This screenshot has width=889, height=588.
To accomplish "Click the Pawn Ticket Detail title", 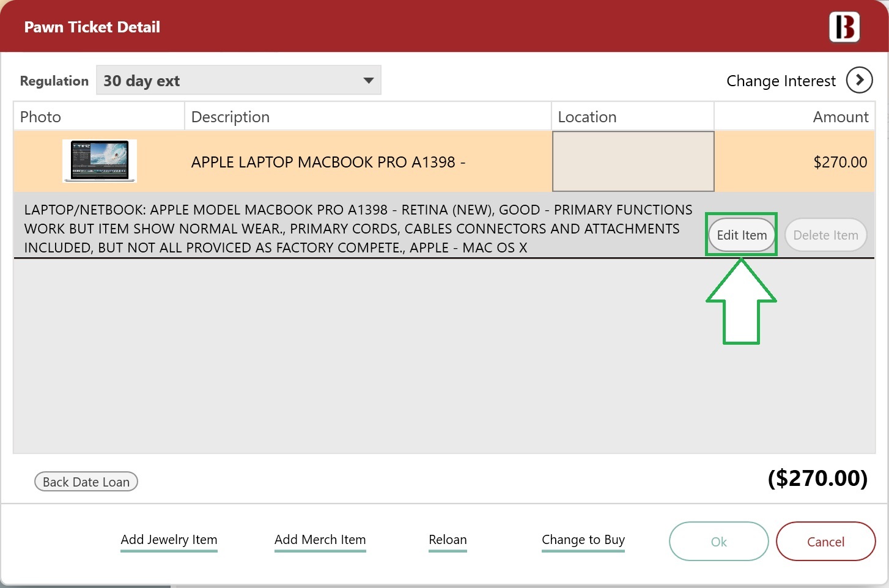I will [x=92, y=27].
